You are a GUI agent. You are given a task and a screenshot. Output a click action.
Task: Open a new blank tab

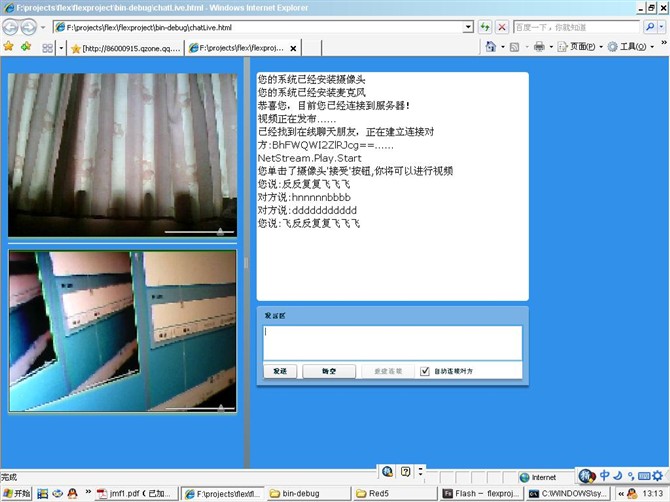tap(311, 48)
